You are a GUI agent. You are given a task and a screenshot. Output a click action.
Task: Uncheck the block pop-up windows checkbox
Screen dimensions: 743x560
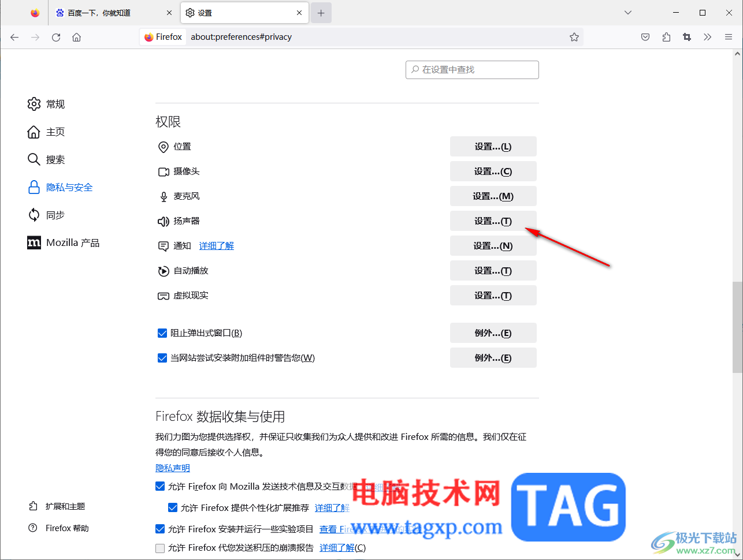162,333
